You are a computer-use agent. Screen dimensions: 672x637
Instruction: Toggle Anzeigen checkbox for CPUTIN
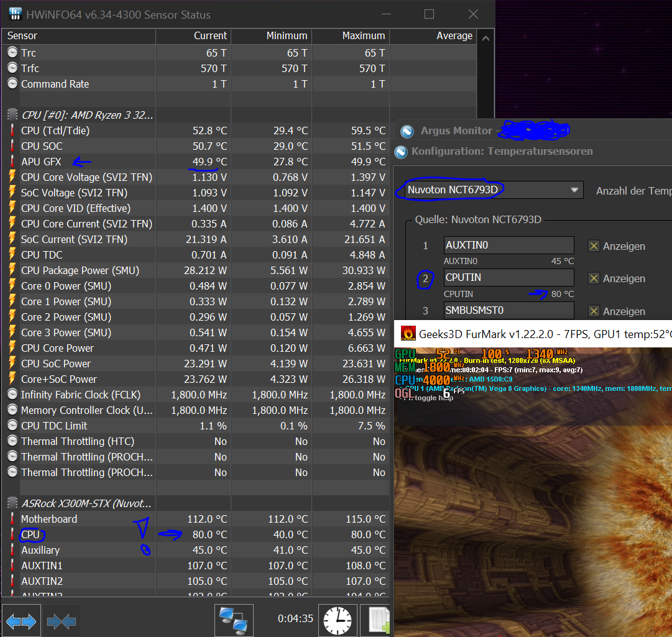coord(594,278)
